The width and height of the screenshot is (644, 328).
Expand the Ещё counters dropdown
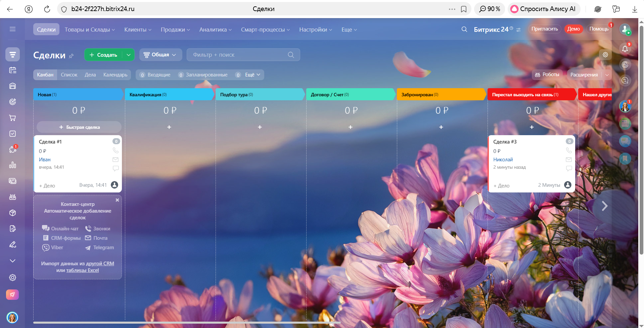pos(252,75)
